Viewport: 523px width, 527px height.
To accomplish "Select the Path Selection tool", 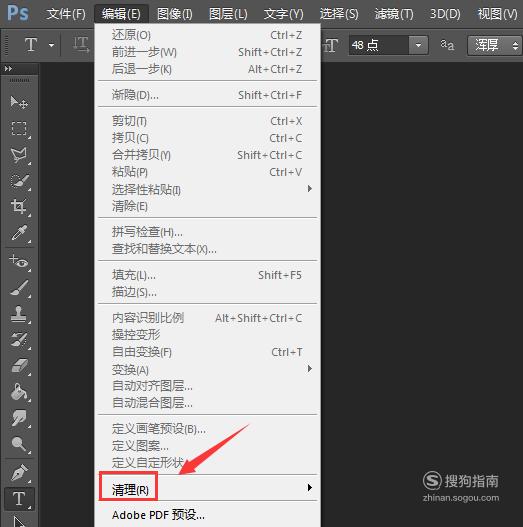I will [19, 521].
